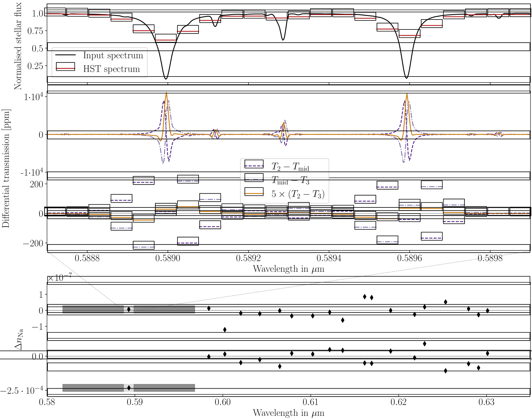Click the orange legend swatch for 5×(T2−T3)
Viewport: 532px width, 419px height.
(x=254, y=191)
